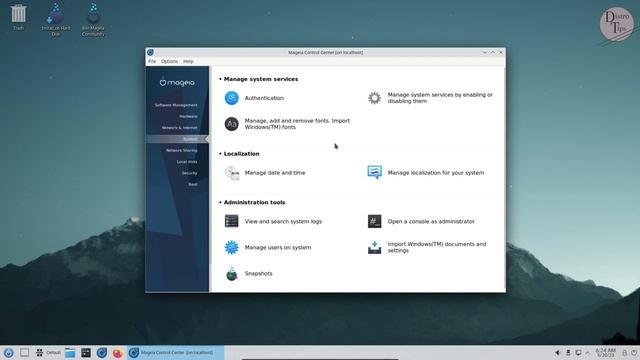Click the Mageia Control Center launcher in taskbar

tap(102, 353)
